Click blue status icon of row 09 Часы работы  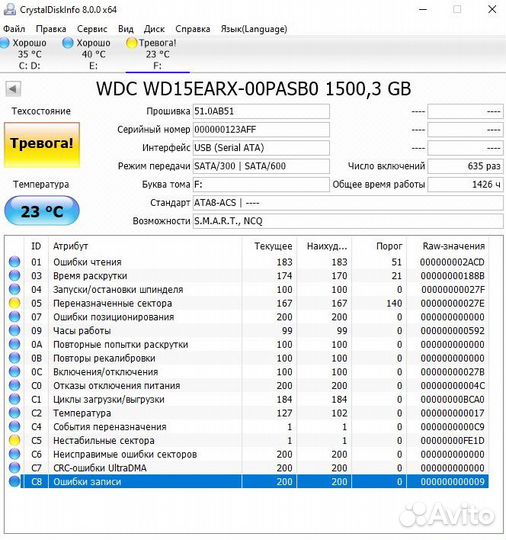(x=14, y=331)
